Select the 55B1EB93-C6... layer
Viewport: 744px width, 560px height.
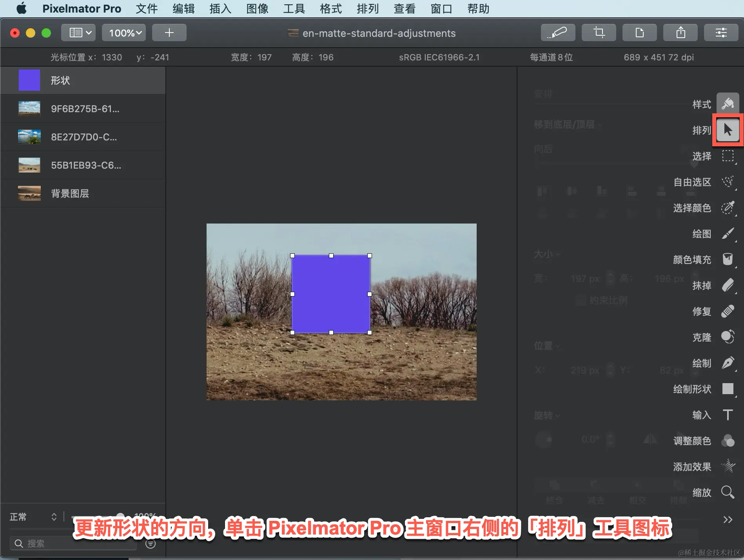point(83,165)
